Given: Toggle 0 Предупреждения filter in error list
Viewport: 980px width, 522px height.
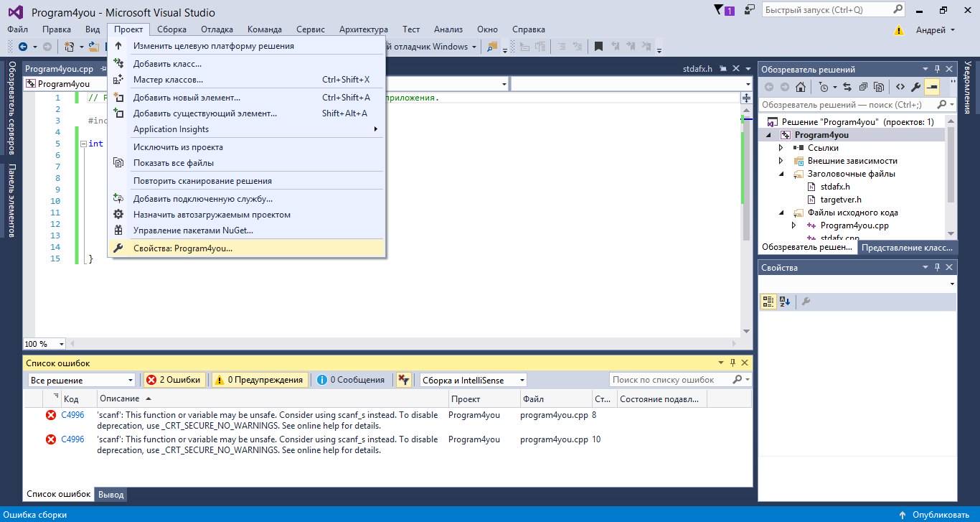Looking at the screenshot, I should tap(258, 380).
